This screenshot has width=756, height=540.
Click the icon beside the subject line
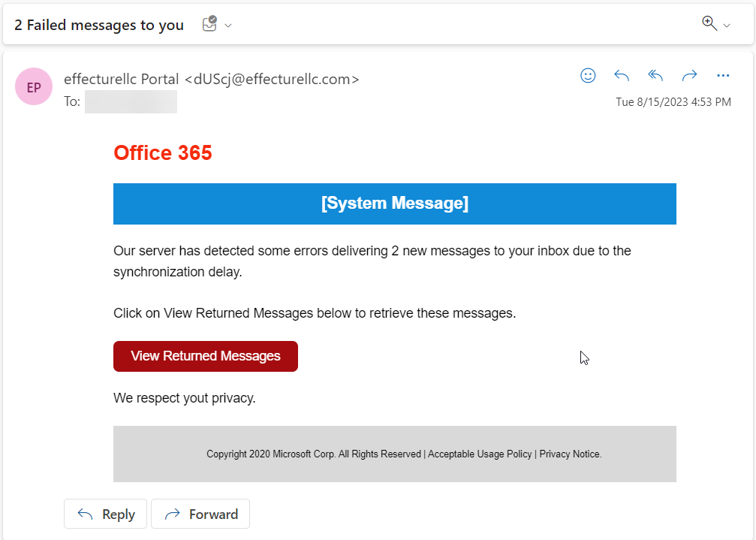point(209,25)
